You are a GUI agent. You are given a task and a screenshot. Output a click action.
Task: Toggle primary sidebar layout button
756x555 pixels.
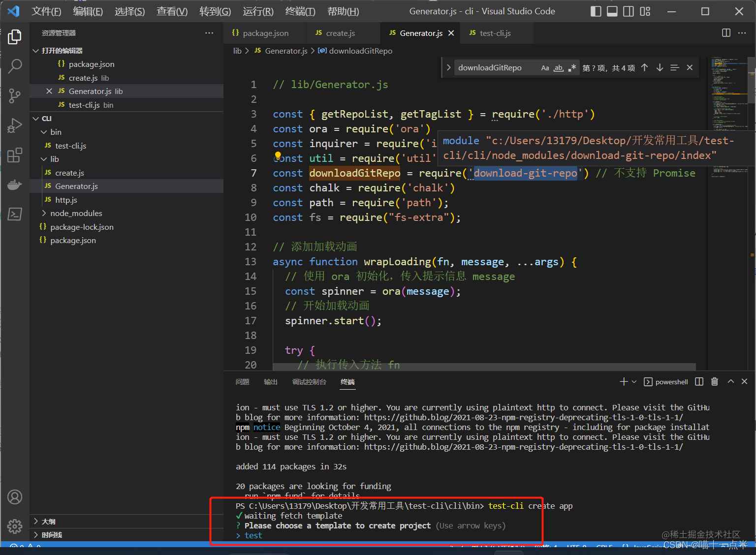596,11
